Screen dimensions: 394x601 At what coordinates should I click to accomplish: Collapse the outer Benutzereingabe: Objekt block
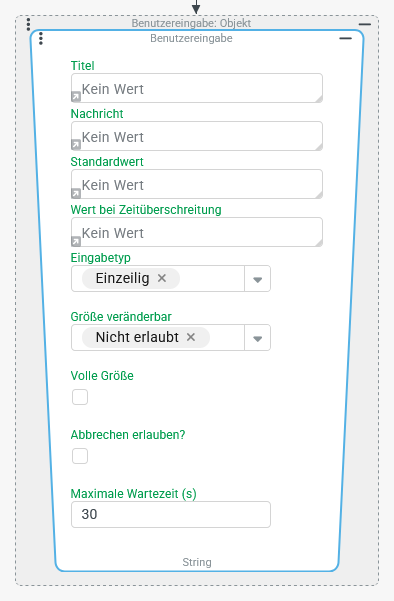click(364, 24)
